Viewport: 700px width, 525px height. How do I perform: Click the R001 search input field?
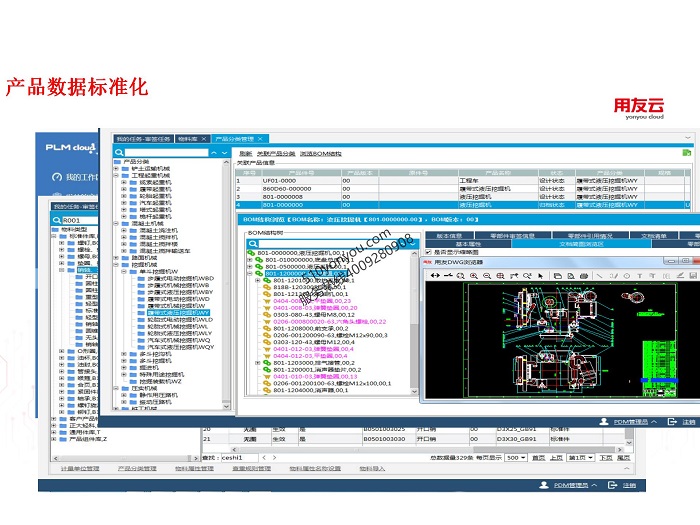click(x=85, y=220)
